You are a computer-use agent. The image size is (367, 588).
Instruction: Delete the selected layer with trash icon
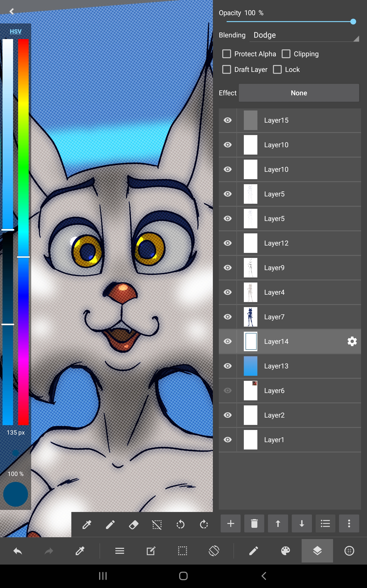pyautogui.click(x=254, y=523)
